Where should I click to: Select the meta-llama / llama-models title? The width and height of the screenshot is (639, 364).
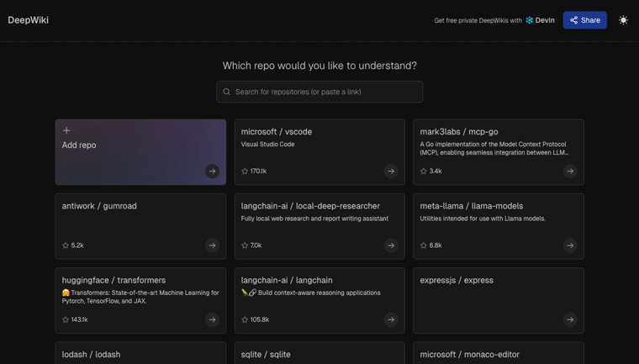pyautogui.click(x=472, y=206)
